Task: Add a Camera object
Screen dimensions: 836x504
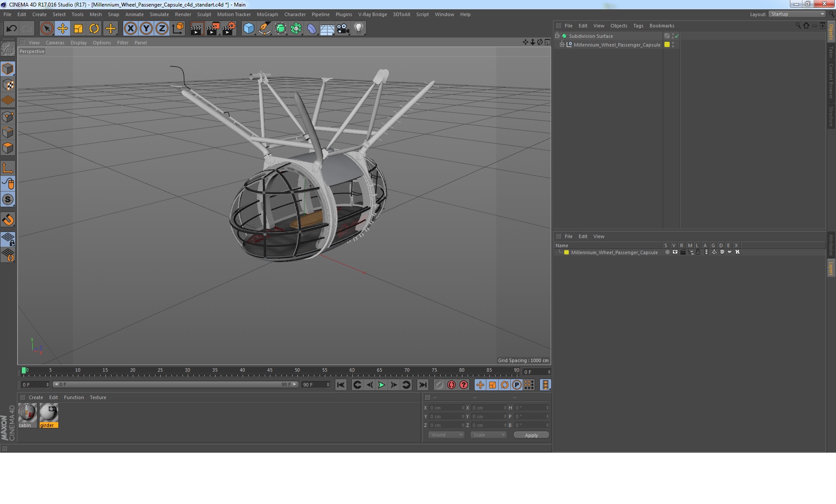Action: 343,29
